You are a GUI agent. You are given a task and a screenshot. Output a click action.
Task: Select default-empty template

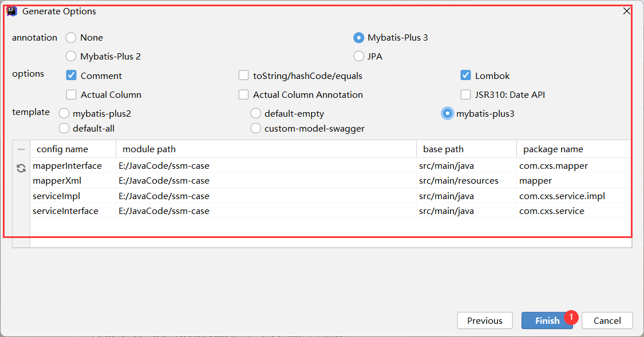255,113
